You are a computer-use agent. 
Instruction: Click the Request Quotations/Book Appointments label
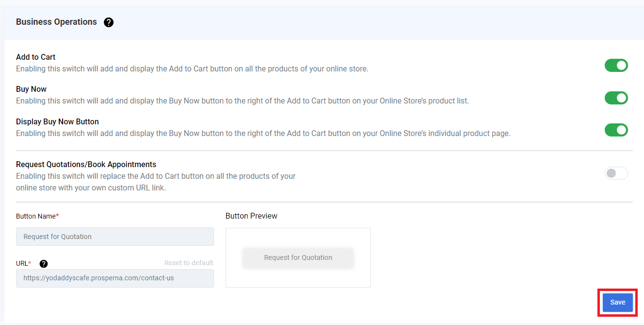[x=86, y=164]
